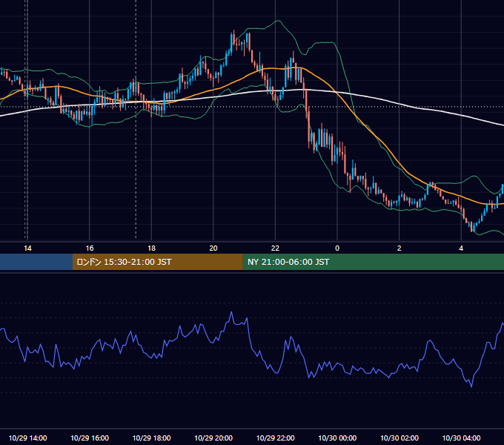Click the 10/30 02:00 date label

[x=399, y=438]
